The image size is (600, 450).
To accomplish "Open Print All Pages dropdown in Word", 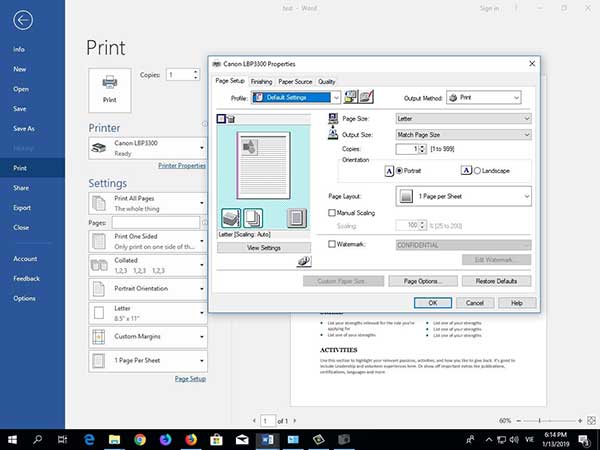I will tap(148, 203).
